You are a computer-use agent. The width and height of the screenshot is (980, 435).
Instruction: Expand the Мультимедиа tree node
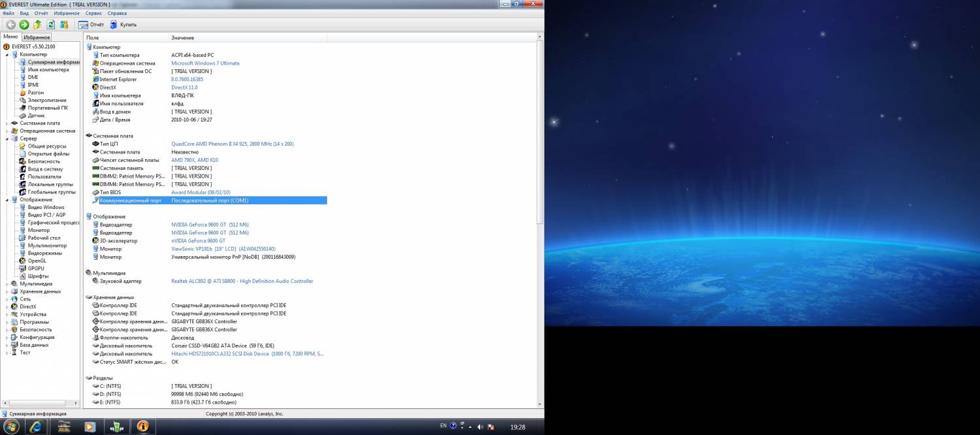(x=8, y=283)
